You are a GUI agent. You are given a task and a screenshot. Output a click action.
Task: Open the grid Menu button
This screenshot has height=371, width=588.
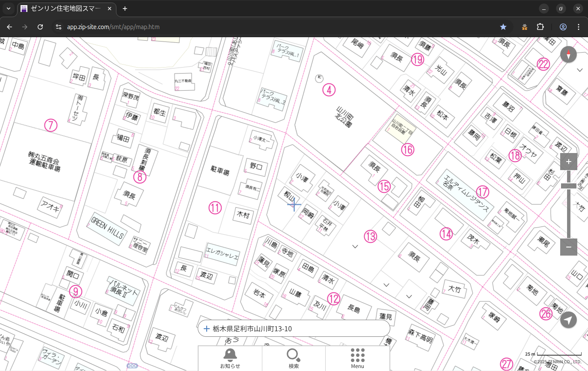click(x=357, y=358)
